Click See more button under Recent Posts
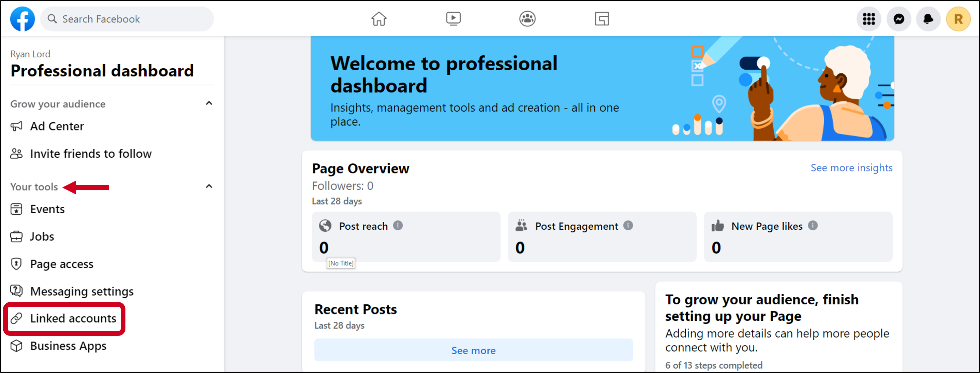Viewport: 980px width, 373px height. [x=473, y=350]
